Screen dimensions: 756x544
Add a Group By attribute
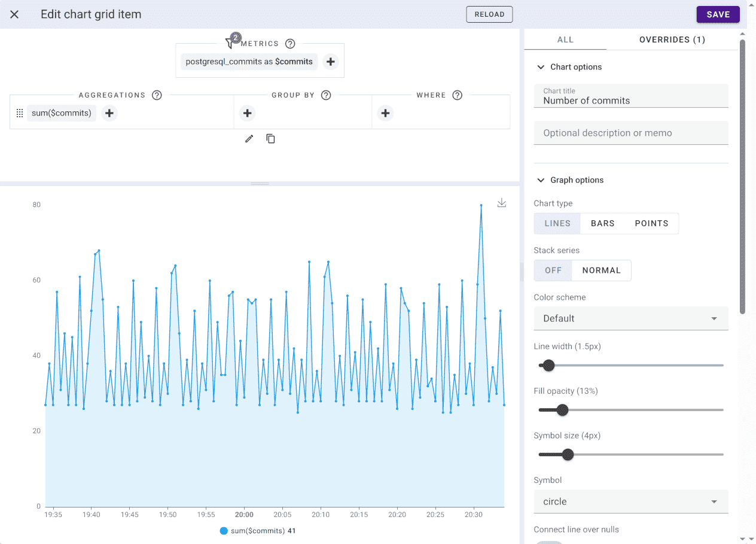pos(248,113)
